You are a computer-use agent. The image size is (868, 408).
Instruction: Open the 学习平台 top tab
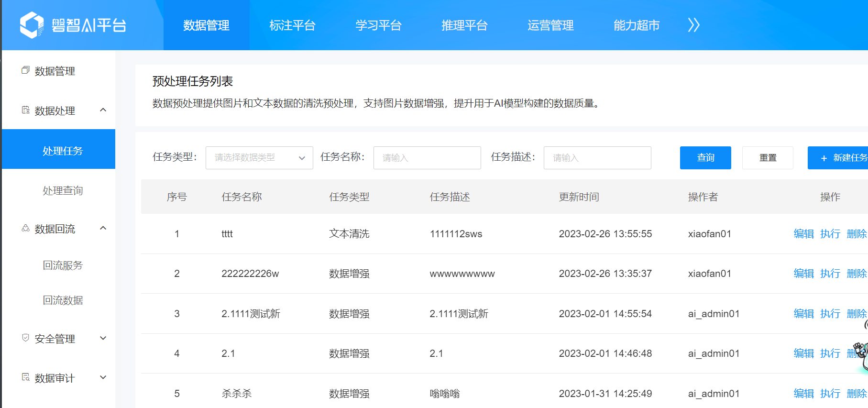click(378, 25)
